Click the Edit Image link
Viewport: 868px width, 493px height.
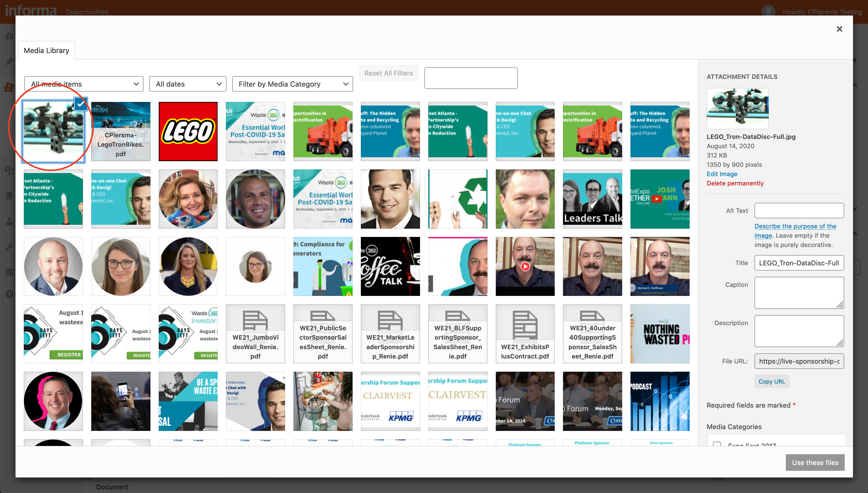tap(721, 174)
